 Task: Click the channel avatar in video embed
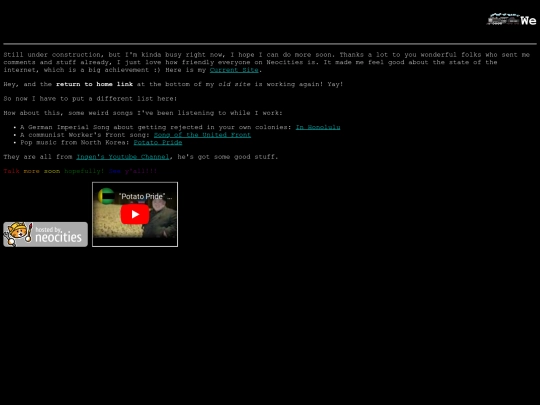click(106, 196)
